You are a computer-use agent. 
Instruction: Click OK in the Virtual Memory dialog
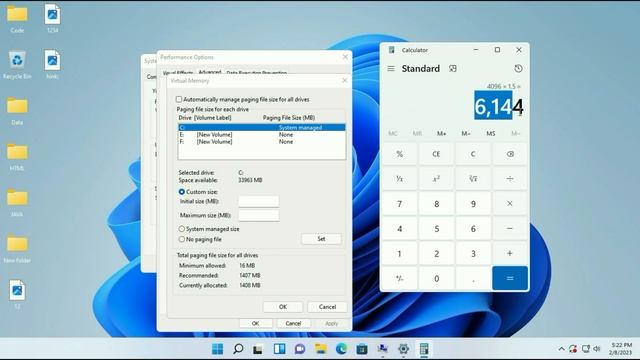[283, 307]
